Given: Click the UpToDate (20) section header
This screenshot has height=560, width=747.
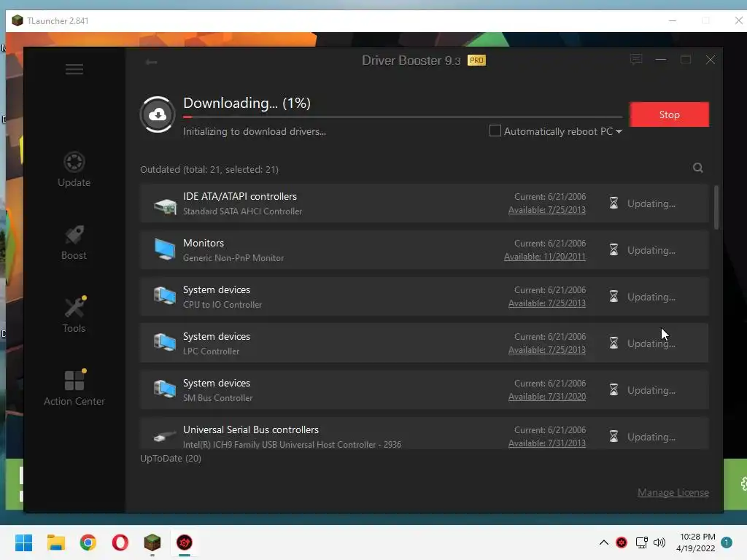Looking at the screenshot, I should pos(171,458).
